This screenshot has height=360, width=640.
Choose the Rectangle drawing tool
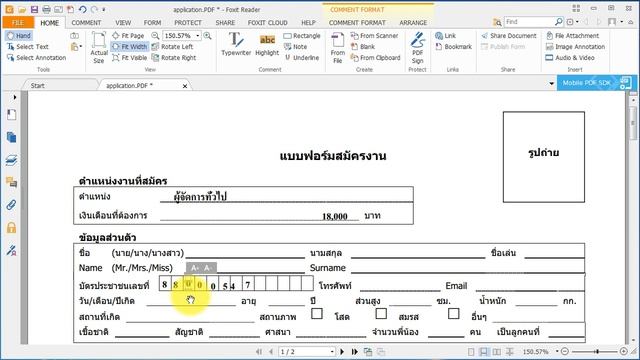[302, 36]
